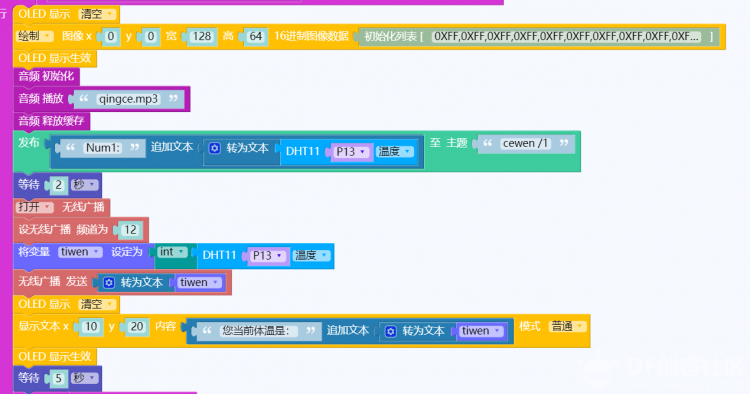Click hex image data list field

click(567, 36)
